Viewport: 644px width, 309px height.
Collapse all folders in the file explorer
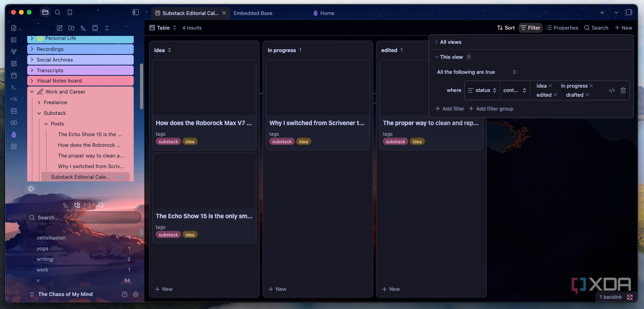[x=107, y=28]
